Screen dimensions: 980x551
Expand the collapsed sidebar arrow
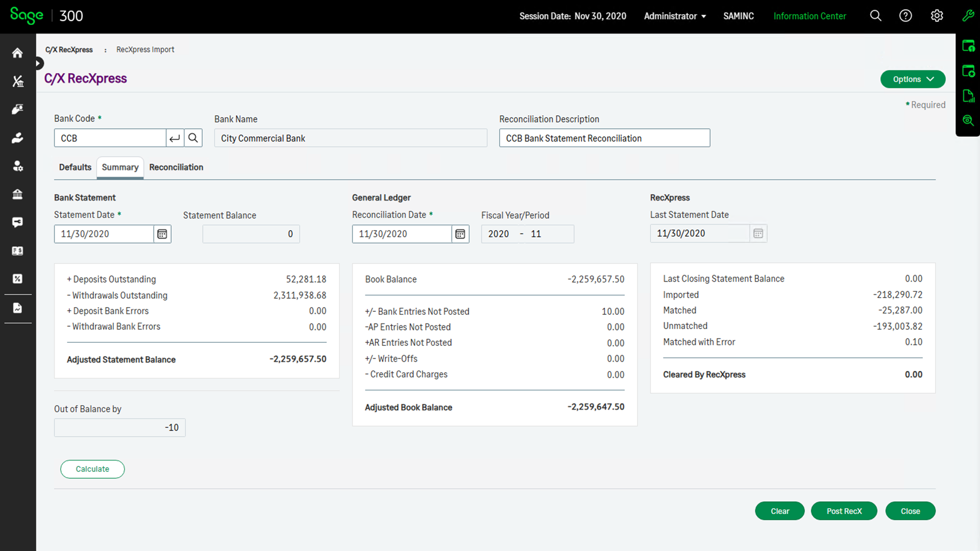[38, 63]
